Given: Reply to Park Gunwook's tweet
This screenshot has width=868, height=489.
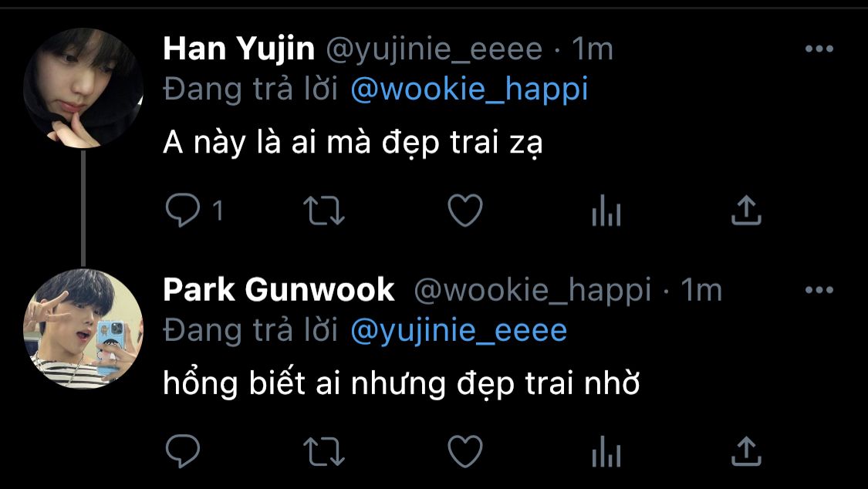Looking at the screenshot, I should (183, 451).
